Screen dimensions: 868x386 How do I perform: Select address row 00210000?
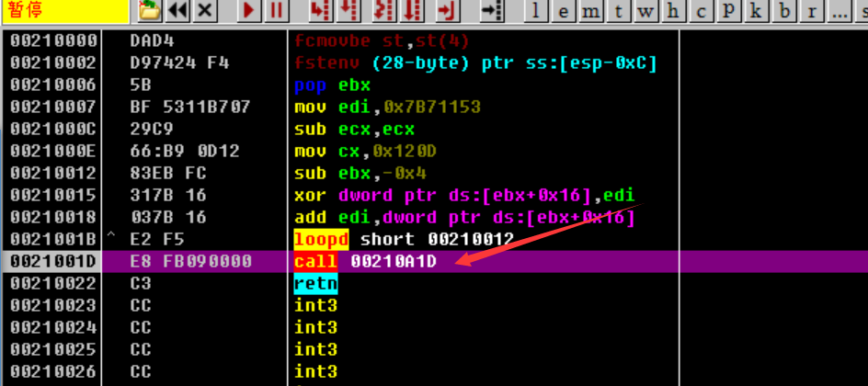point(53,41)
